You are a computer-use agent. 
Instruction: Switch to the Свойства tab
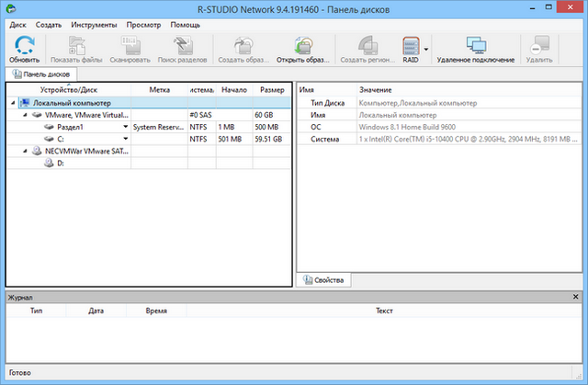point(322,278)
